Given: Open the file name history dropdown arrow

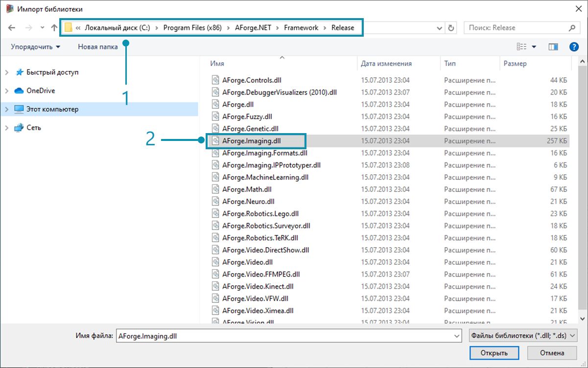Looking at the screenshot, I should [457, 336].
